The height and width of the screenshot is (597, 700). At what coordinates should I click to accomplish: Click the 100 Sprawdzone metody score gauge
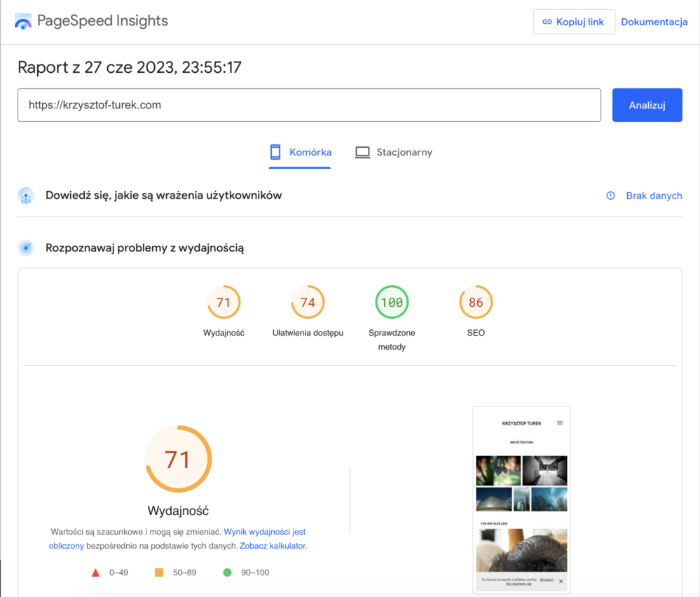(392, 302)
